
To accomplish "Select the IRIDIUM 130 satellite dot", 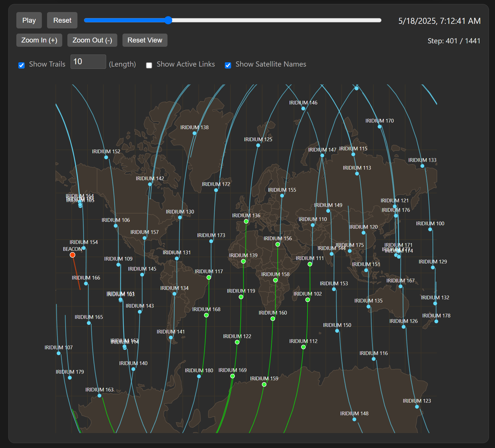I will click(180, 218).
